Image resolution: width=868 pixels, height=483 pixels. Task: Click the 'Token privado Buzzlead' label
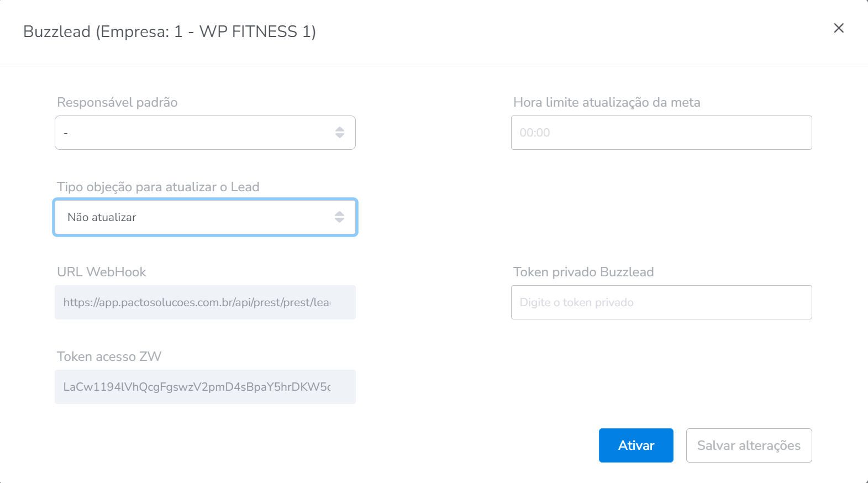tap(583, 272)
